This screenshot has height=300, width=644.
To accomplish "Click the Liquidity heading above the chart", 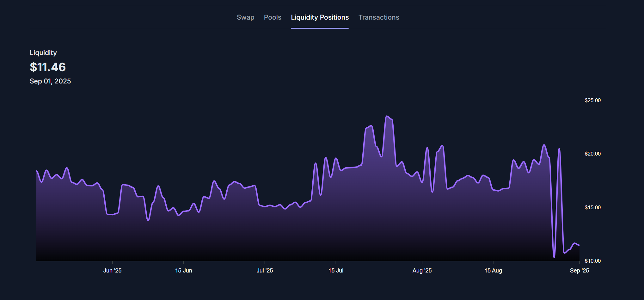I will [x=43, y=53].
